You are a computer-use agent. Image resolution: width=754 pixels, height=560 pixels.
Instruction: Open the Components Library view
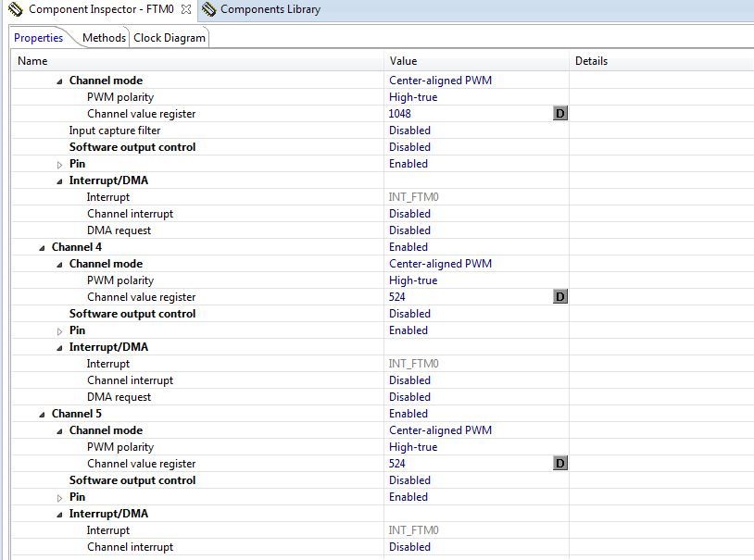270,9
